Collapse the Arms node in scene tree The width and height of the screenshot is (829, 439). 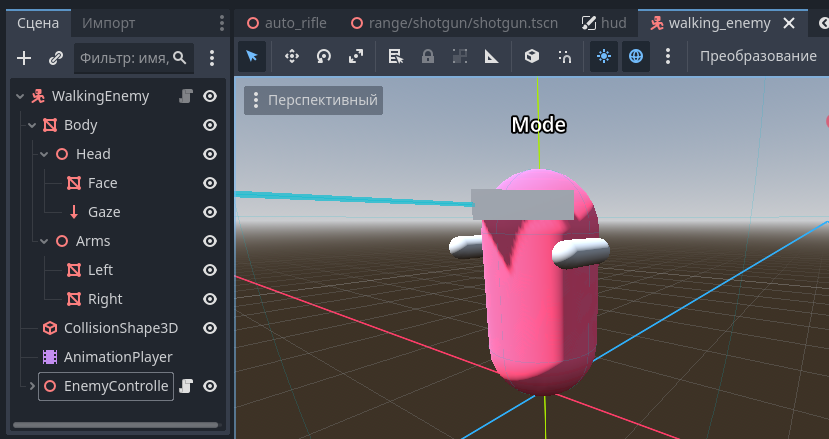(x=44, y=241)
